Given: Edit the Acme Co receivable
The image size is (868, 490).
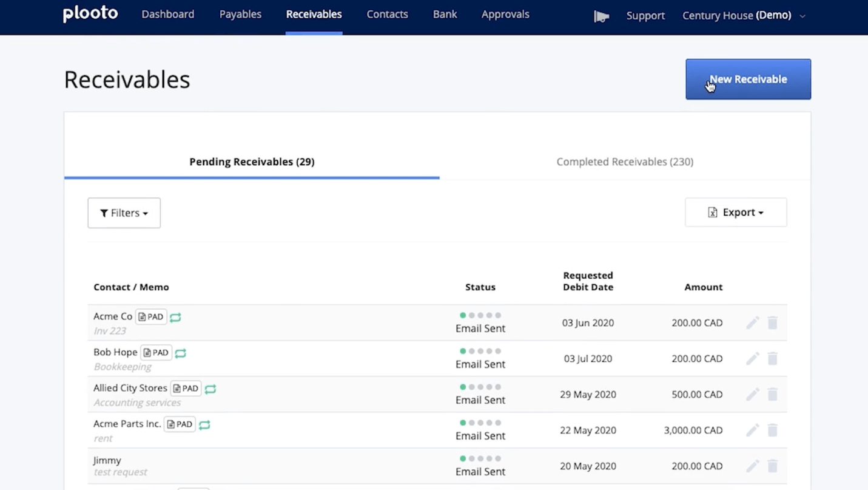Looking at the screenshot, I should pyautogui.click(x=753, y=323).
